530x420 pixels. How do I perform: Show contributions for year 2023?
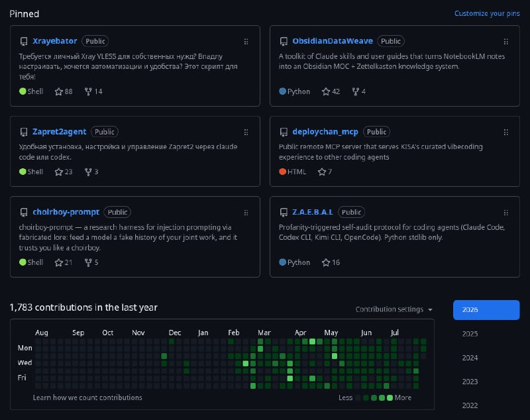tap(470, 382)
